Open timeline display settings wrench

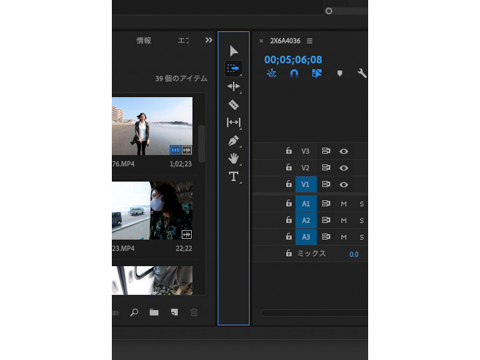coord(362,73)
